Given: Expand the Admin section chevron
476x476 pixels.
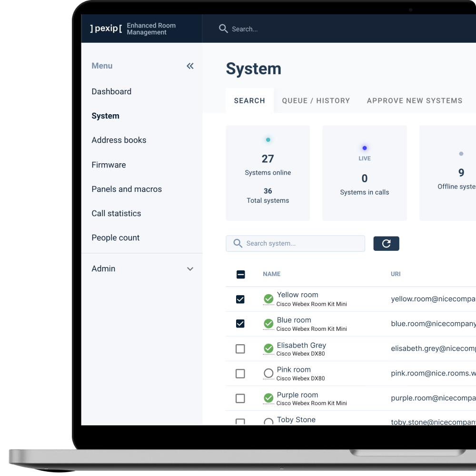Looking at the screenshot, I should click(x=190, y=269).
